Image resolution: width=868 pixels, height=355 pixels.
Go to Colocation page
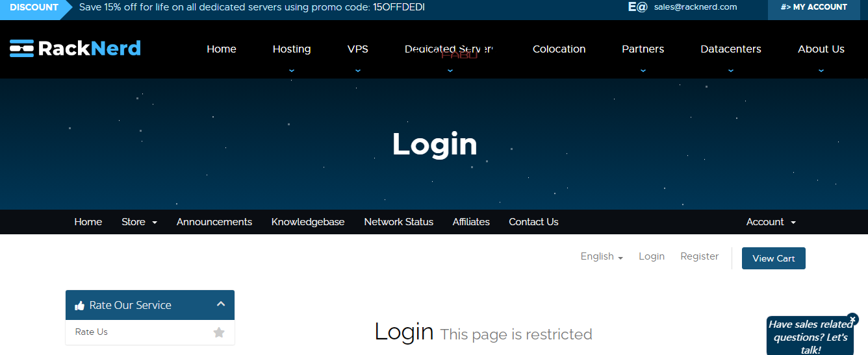coord(559,49)
